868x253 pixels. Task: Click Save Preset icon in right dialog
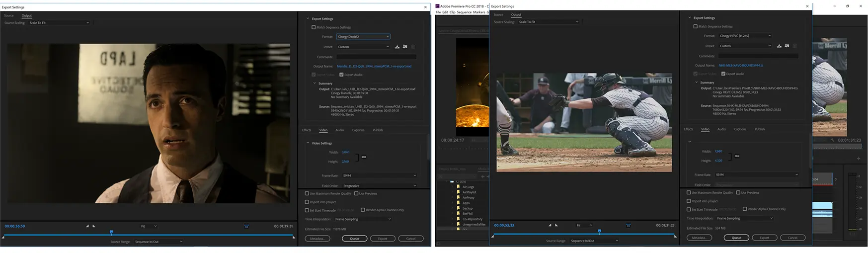coord(779,46)
